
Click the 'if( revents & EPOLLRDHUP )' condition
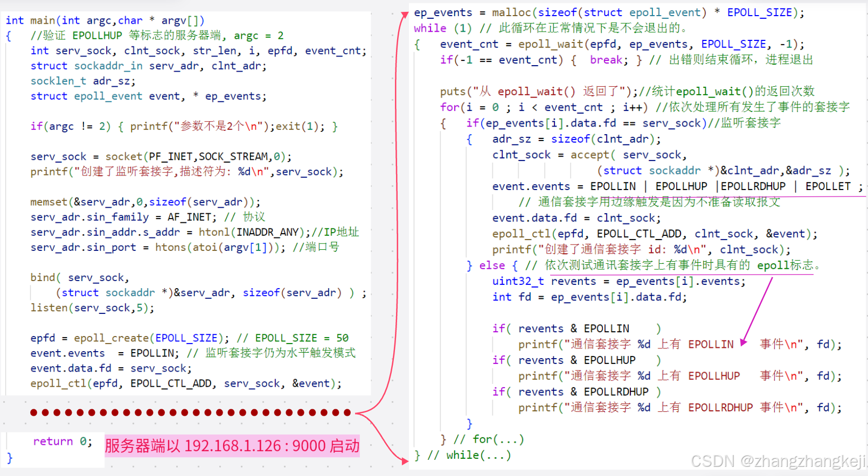click(577, 392)
